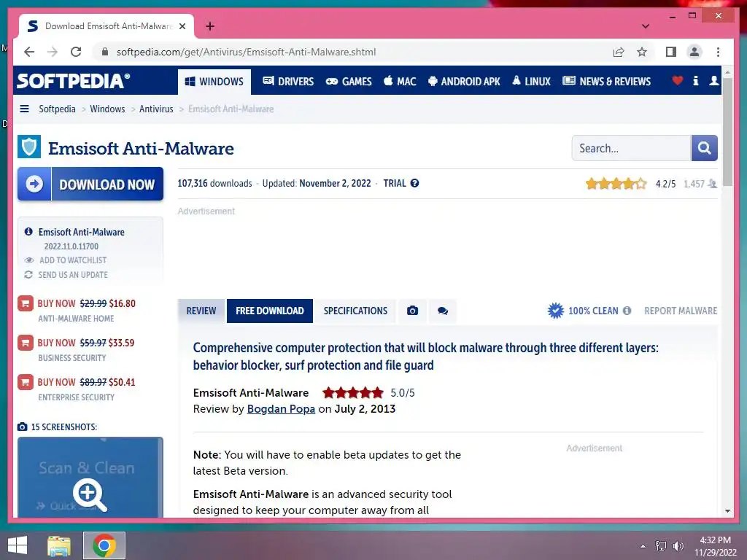Click the red five-star review rating
This screenshot has height=560, width=747.
pyautogui.click(x=353, y=393)
